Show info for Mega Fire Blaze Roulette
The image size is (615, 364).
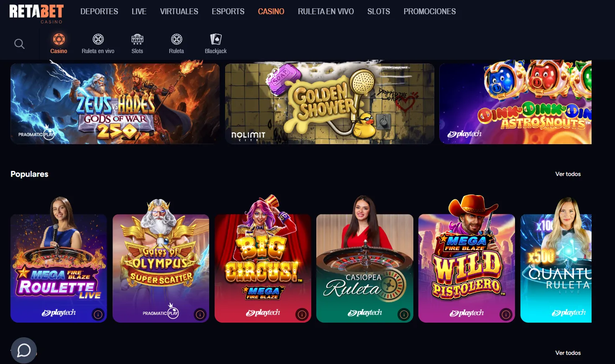coord(98,314)
